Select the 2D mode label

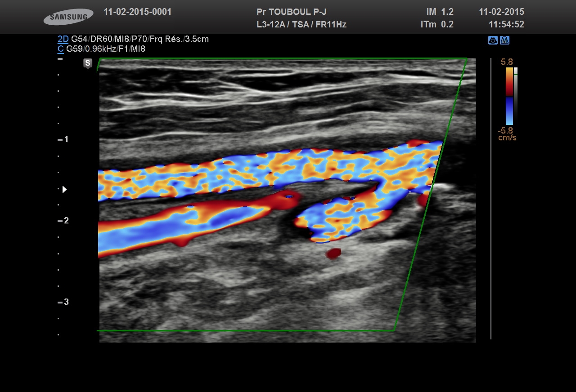pos(63,39)
